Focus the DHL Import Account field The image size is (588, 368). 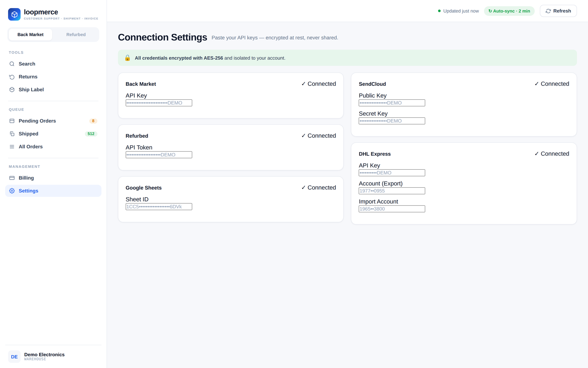[x=392, y=209]
